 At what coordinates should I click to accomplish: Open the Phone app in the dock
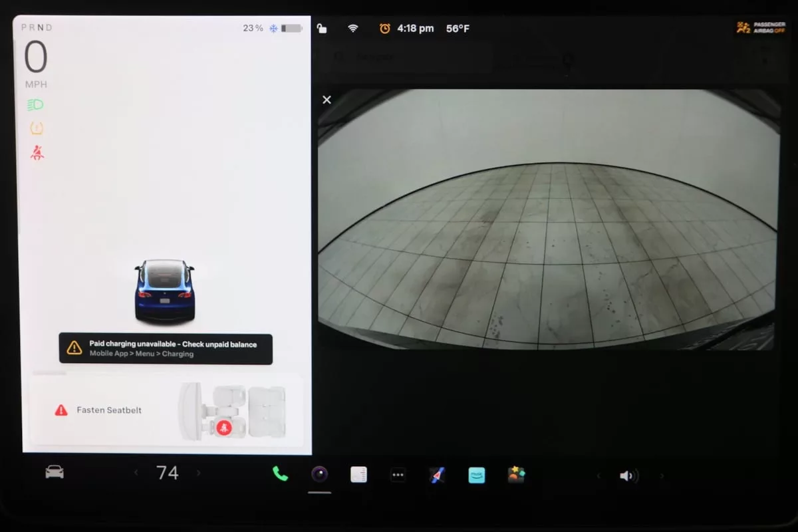click(280, 473)
